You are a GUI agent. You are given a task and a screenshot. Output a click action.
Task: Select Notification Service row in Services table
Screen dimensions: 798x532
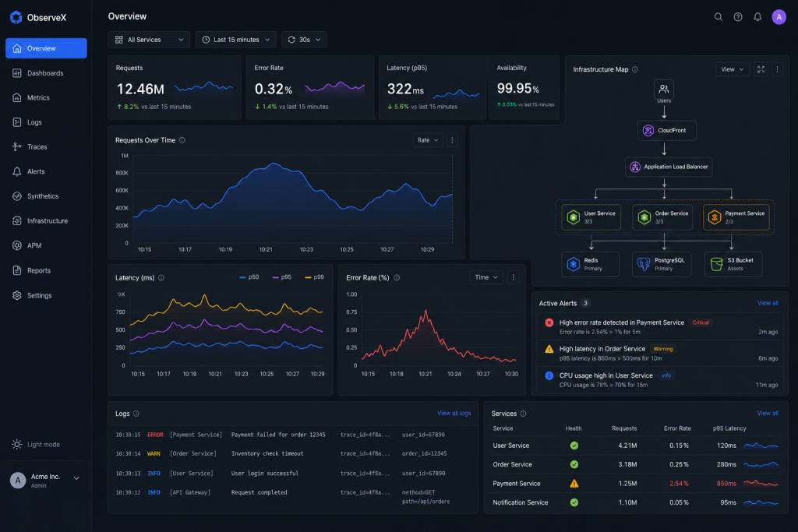click(635, 502)
